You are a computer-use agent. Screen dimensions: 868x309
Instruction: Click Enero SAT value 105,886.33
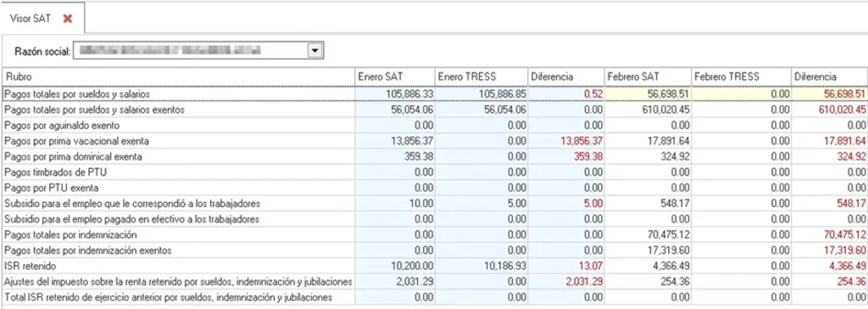409,94
